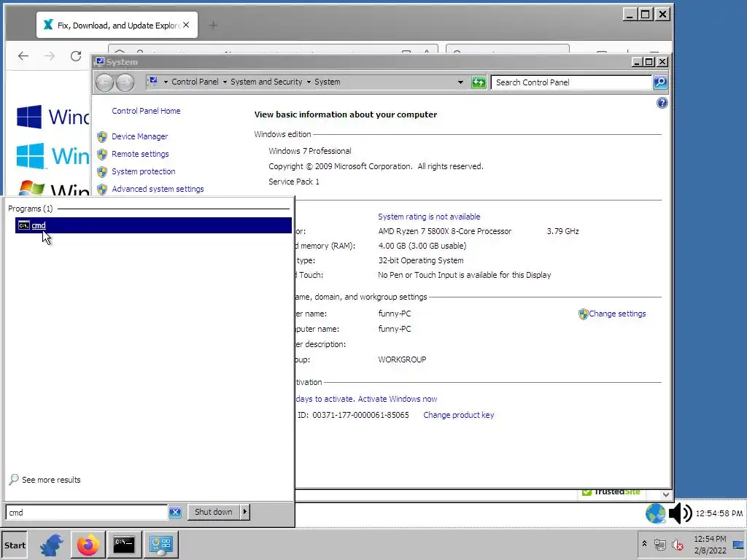Select the Fix, Download, and Update tab

point(117,25)
